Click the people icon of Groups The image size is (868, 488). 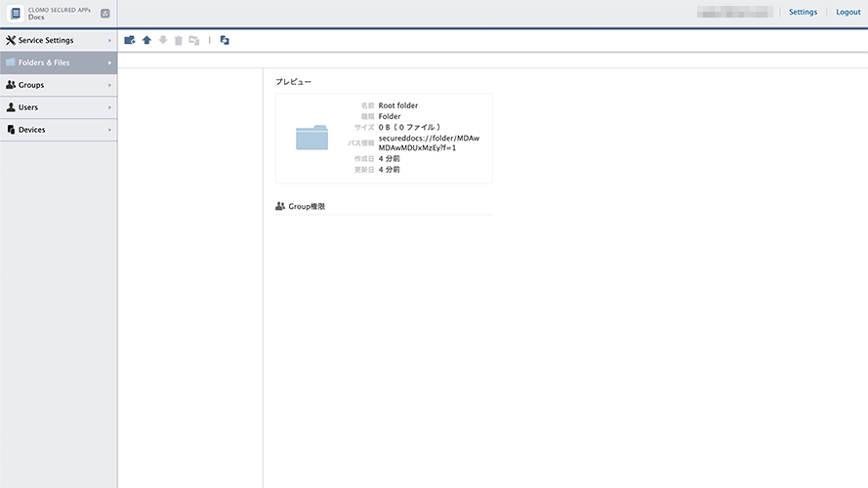pos(11,85)
